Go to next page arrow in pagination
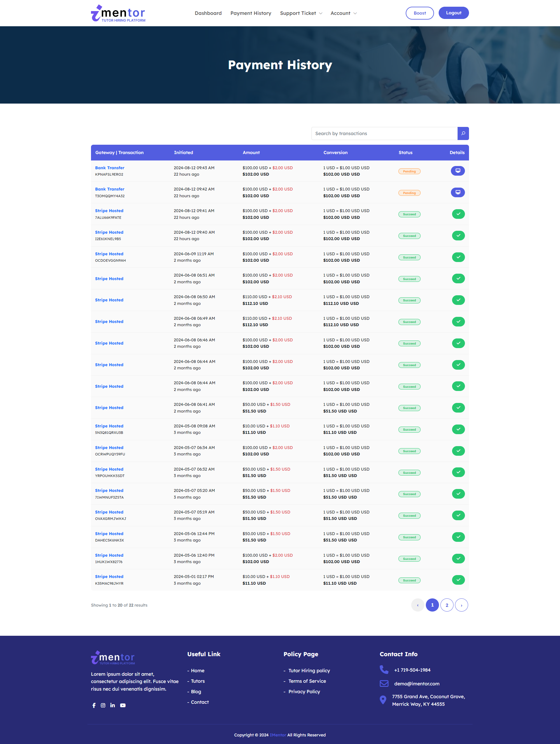Screen dimensions: 560x744 tap(461, 605)
